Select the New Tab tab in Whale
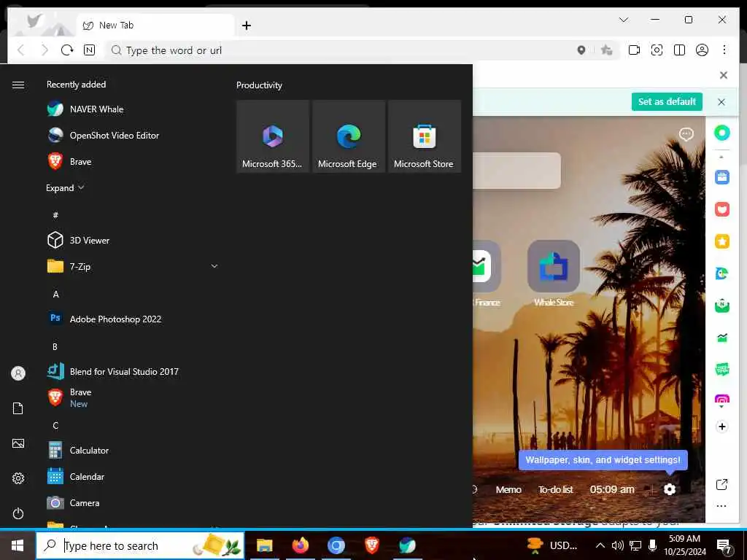 155,26
